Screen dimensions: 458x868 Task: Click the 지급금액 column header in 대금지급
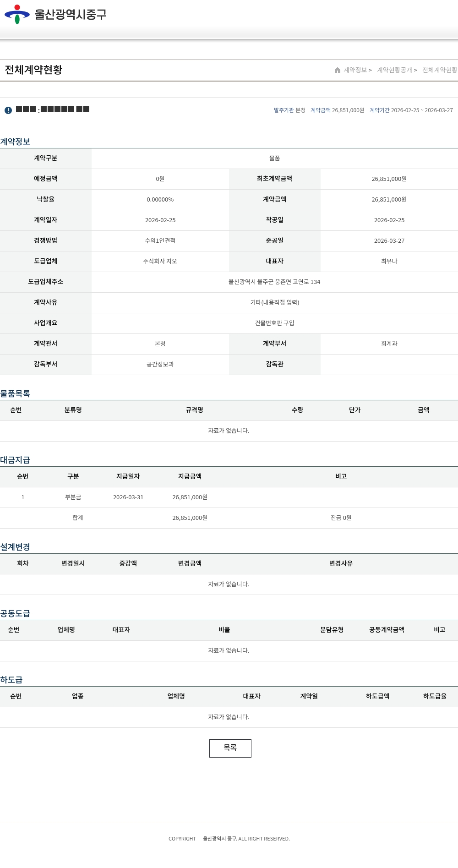point(190,477)
